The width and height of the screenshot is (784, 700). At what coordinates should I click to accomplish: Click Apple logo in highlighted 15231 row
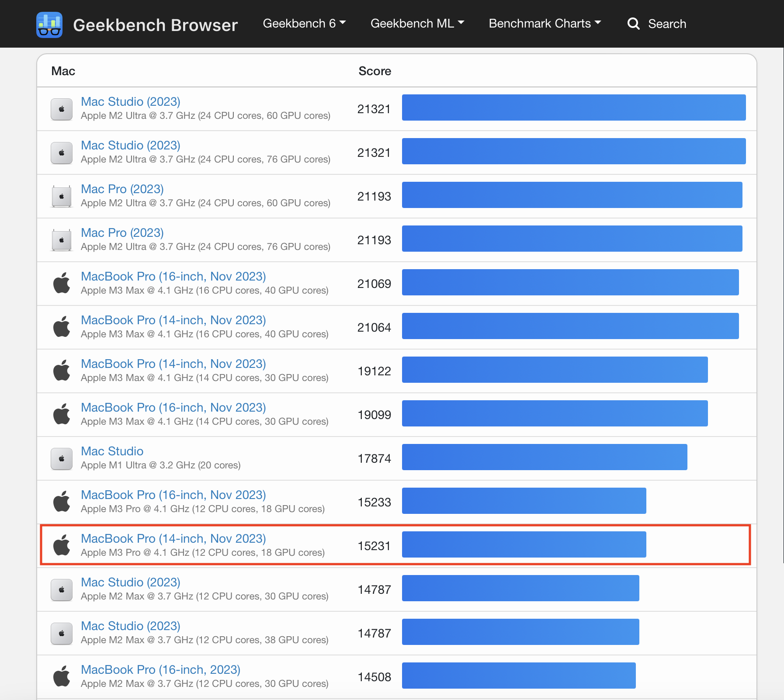point(62,545)
